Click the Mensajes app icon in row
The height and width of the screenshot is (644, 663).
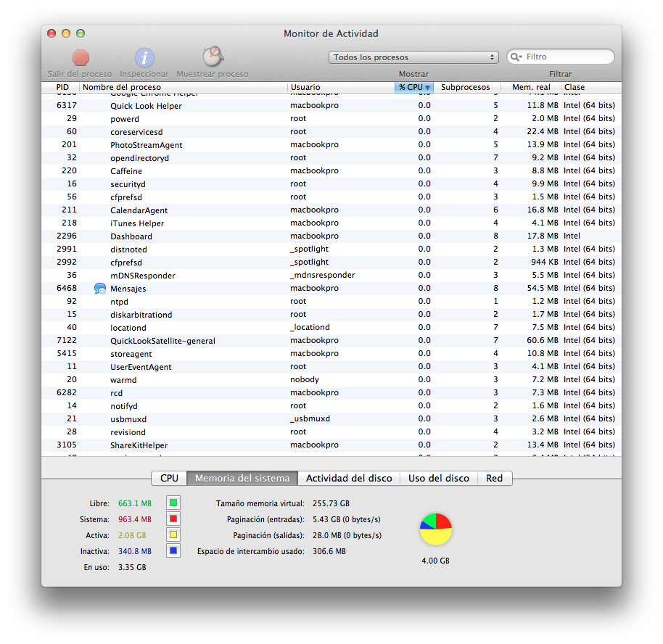point(100,289)
